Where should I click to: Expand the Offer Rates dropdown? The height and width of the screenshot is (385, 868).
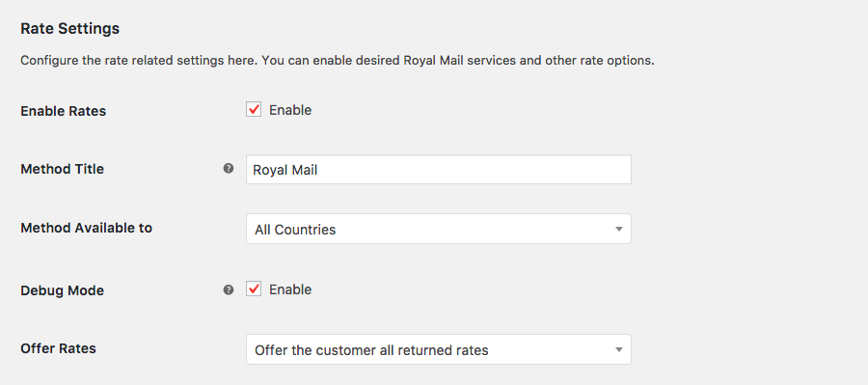click(439, 349)
